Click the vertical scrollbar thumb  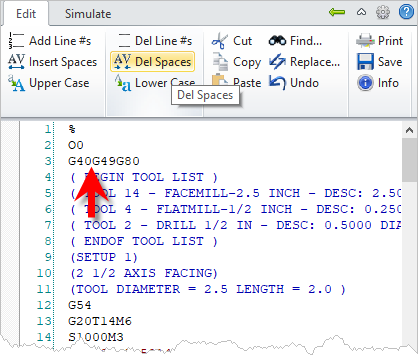click(409, 160)
